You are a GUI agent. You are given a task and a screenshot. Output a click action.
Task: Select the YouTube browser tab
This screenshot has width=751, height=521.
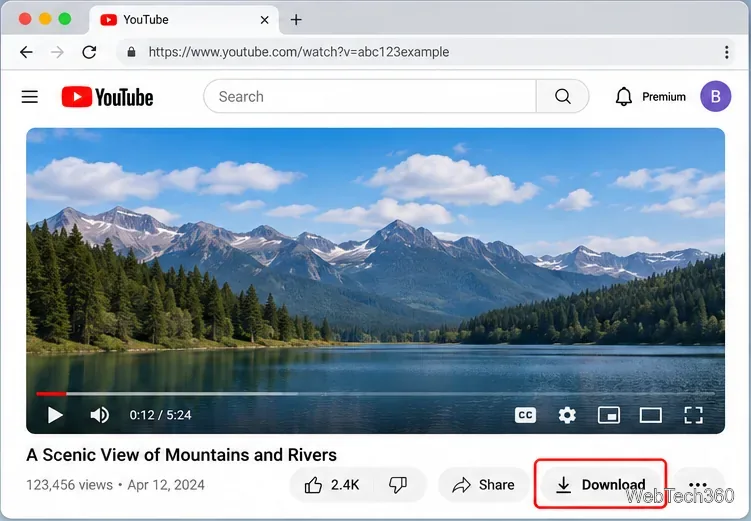[x=184, y=20]
